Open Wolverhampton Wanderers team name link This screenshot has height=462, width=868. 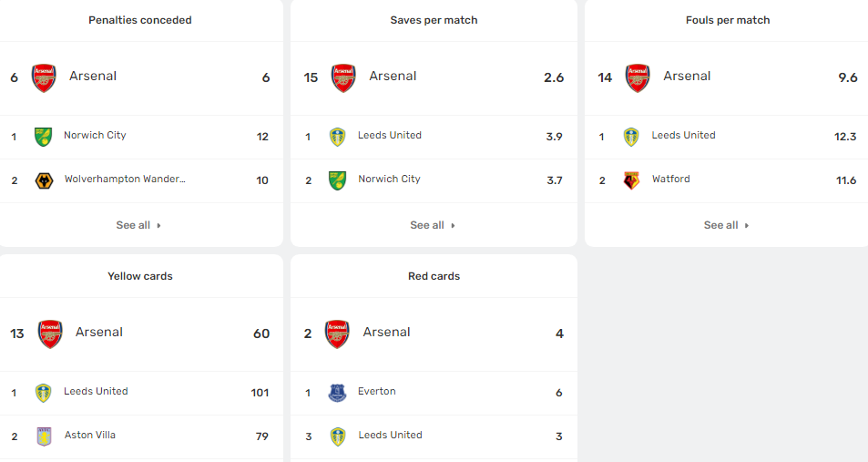[125, 179]
